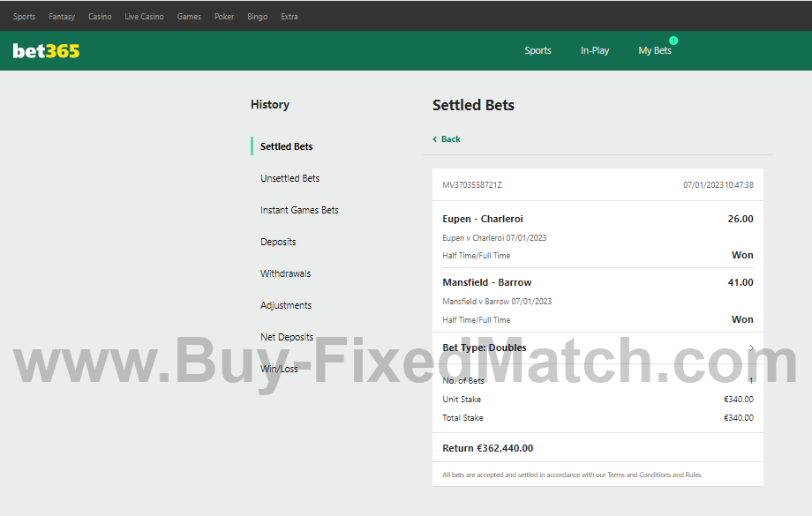Viewport: 812px width, 516px height.
Task: Click the bet365 logo
Action: [x=46, y=51]
